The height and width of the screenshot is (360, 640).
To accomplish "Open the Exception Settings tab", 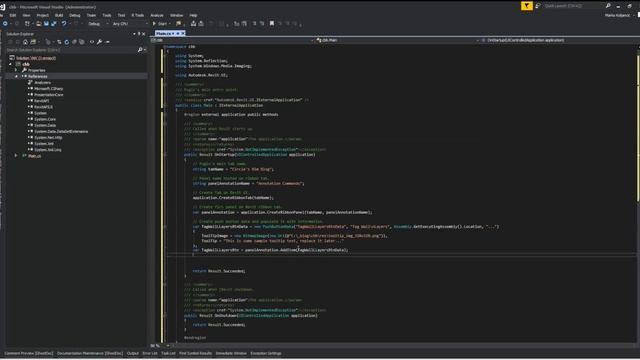I will pyautogui.click(x=266, y=353).
